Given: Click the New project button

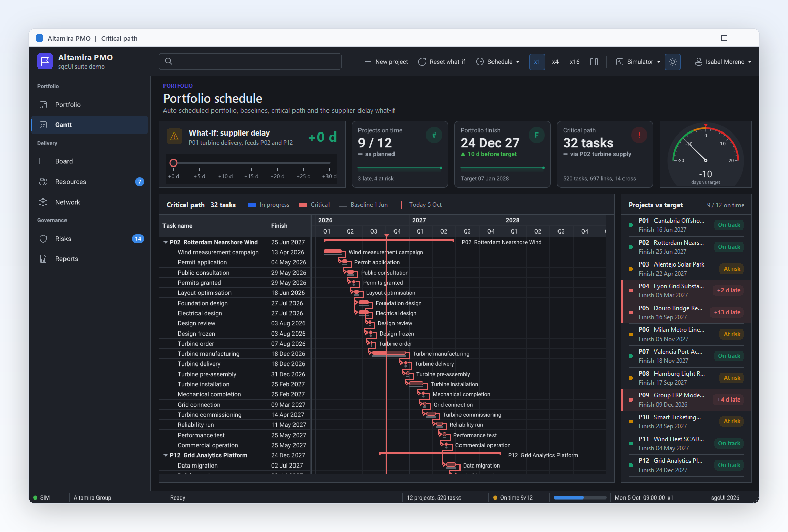Looking at the screenshot, I should [386, 62].
